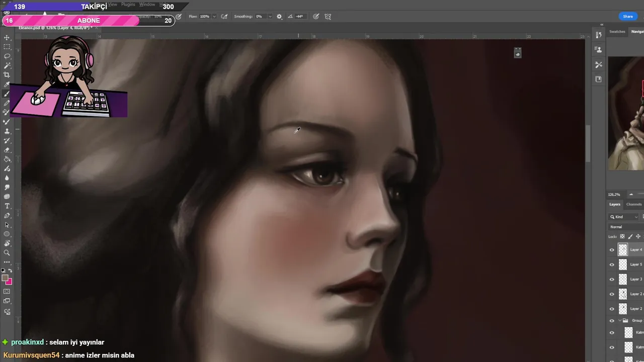Lock transparent pixels in Layers panel

coord(622,236)
